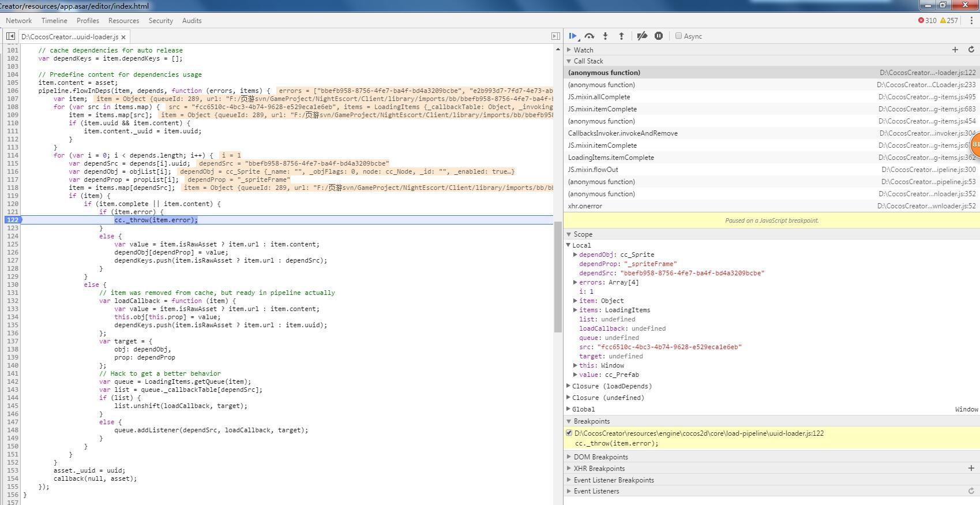Expand the errors Array[4] variable
980x505 pixels.
(575, 282)
